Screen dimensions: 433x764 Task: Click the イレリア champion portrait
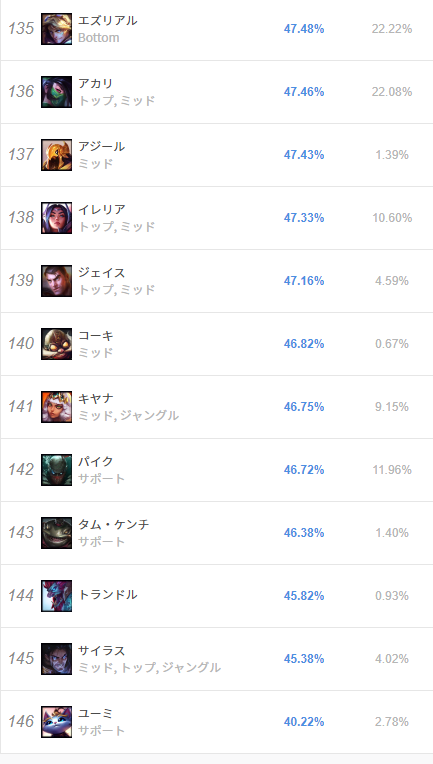point(56,218)
